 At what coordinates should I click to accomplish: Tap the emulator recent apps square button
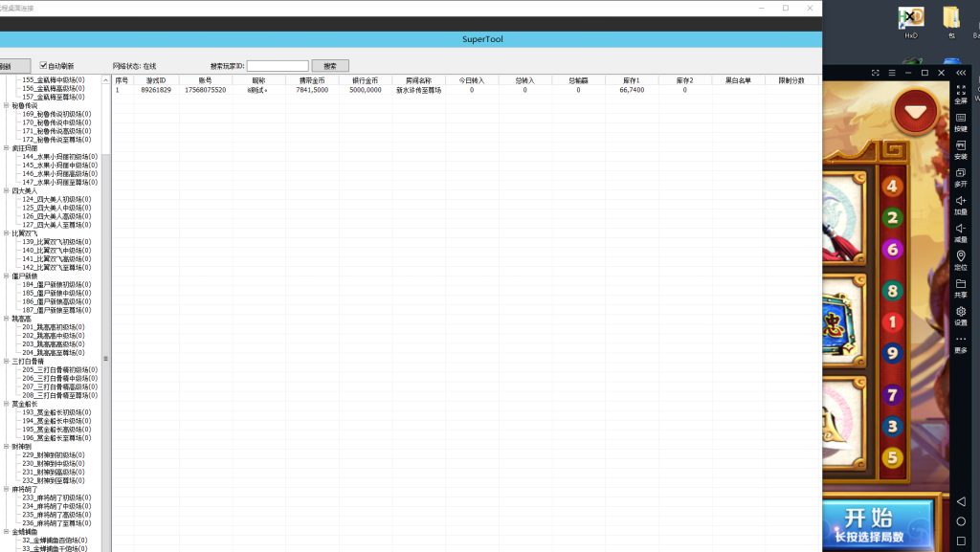click(961, 541)
